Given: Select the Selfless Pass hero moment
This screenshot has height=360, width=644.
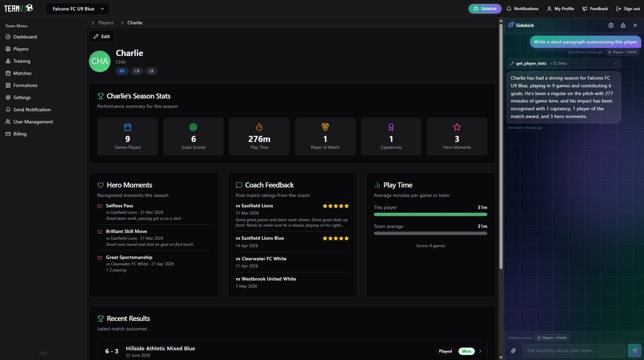Looking at the screenshot, I should pos(154,212).
